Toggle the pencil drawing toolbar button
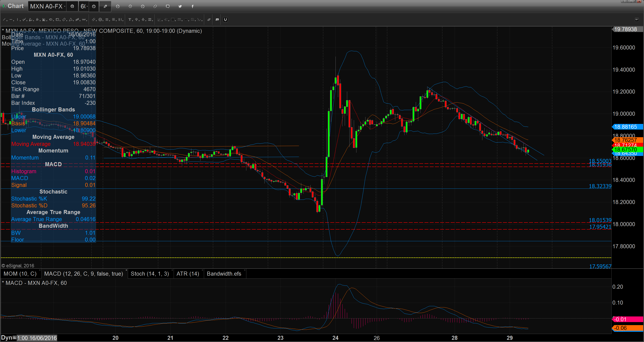Image resolution: width=644 pixels, height=342 pixels. pos(105,6)
